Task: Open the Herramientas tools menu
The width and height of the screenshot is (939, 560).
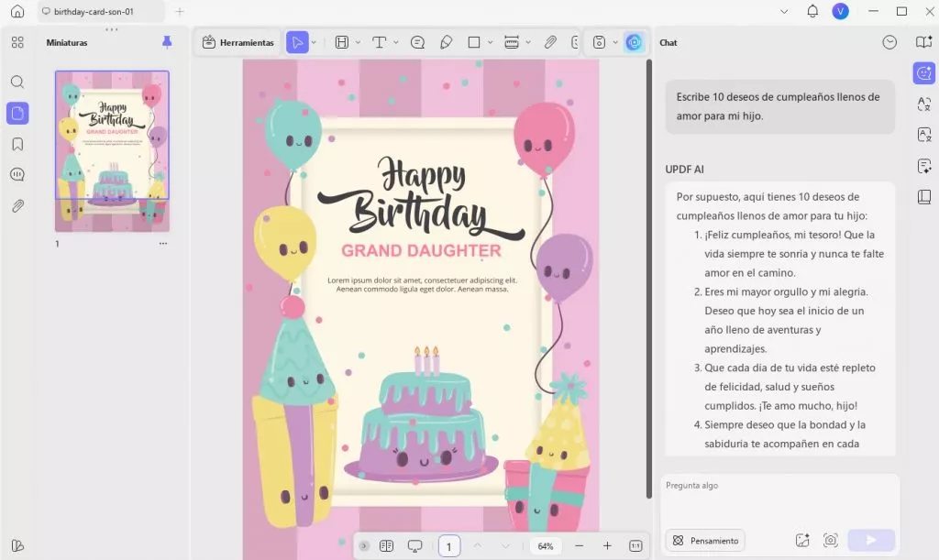Action: coord(238,42)
